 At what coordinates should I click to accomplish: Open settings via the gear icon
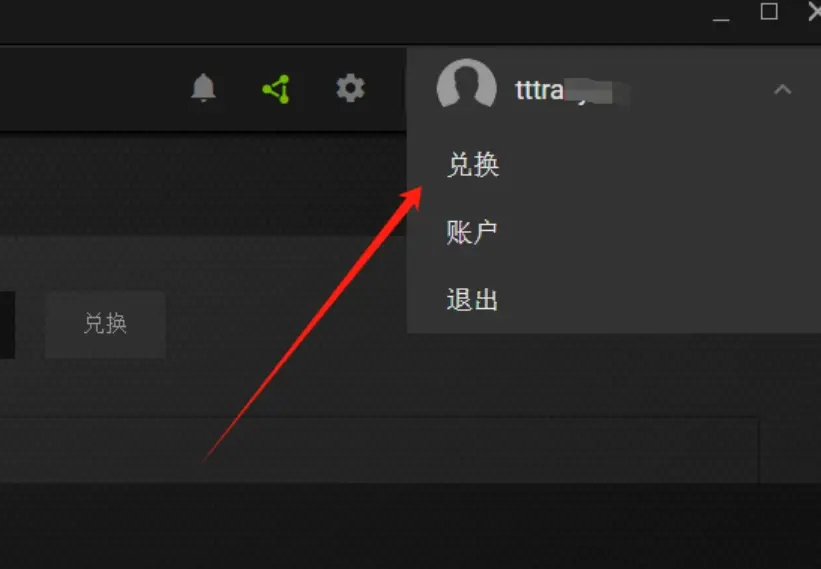[x=350, y=88]
